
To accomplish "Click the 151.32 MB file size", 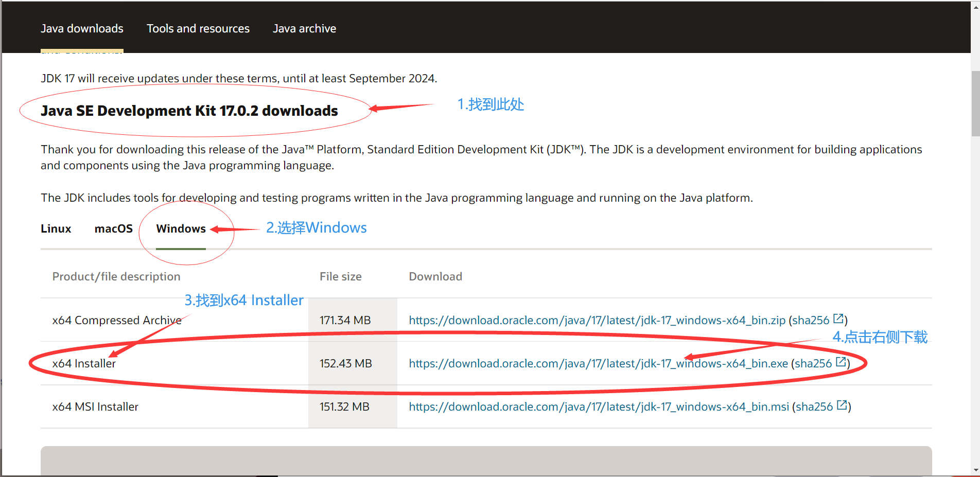I will 344,407.
